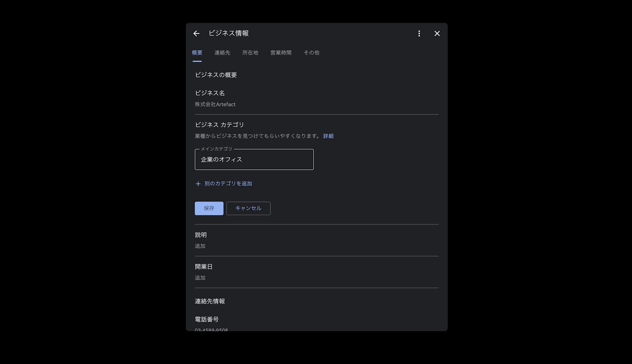Click the ビジネス名 label
This screenshot has height=364, width=632.
210,93
